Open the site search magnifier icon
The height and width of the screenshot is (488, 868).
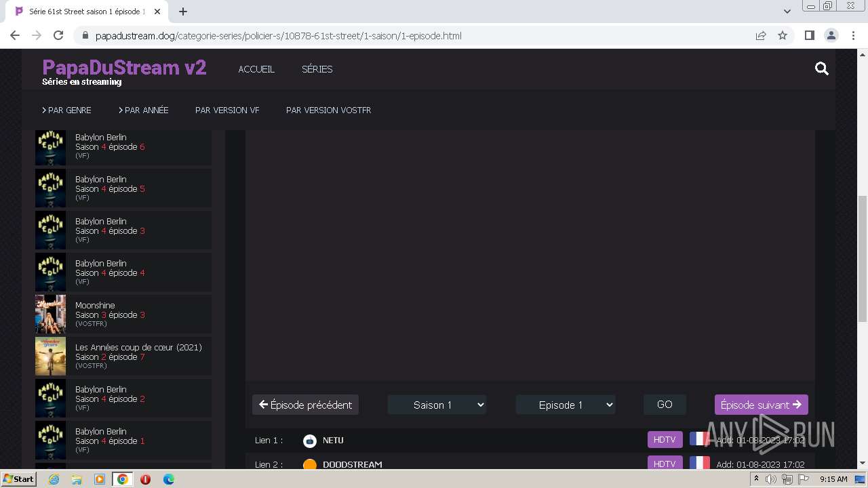822,68
